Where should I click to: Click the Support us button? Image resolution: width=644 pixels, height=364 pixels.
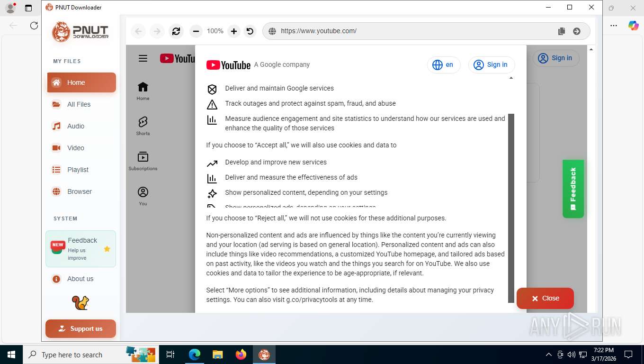point(80,328)
